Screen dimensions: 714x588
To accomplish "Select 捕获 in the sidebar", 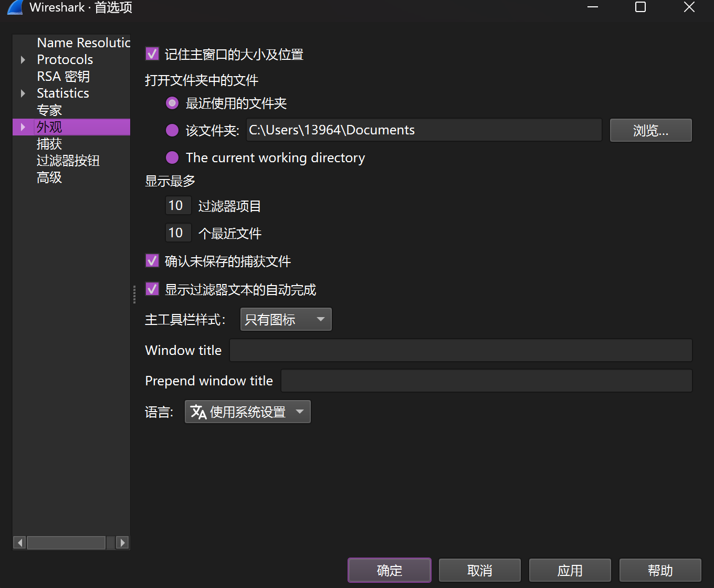I will [x=49, y=144].
